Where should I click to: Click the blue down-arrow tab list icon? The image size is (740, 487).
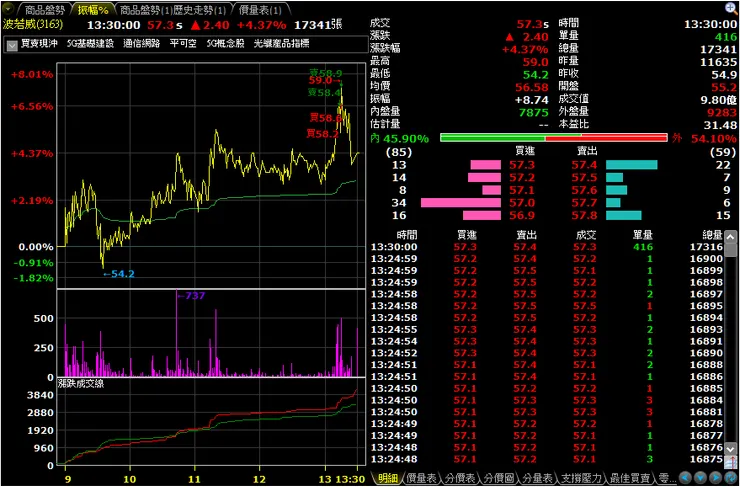pyautogui.click(x=700, y=478)
